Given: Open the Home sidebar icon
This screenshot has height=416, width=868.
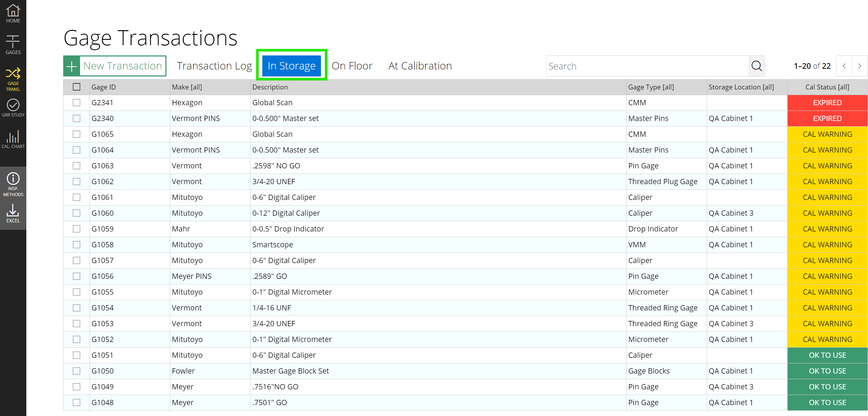Looking at the screenshot, I should pyautogui.click(x=13, y=14).
